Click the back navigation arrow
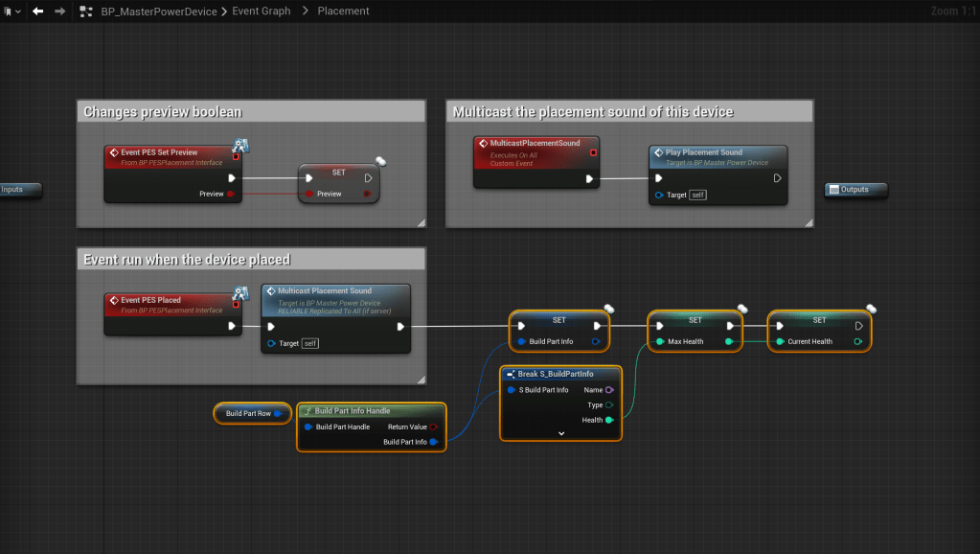The image size is (980, 554). [38, 12]
